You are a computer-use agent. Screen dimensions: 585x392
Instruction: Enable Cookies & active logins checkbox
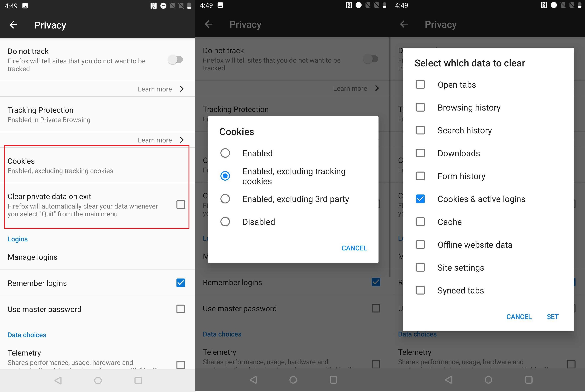420,199
